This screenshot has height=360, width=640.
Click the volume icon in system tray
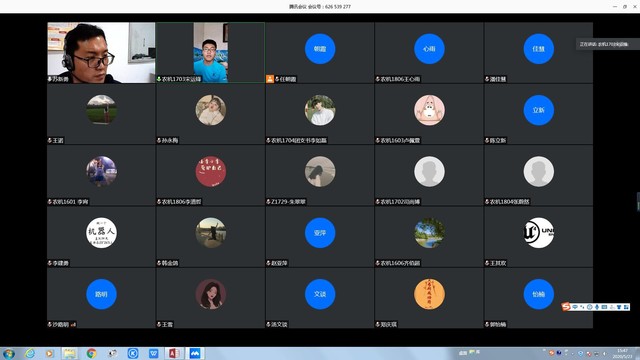604,353
